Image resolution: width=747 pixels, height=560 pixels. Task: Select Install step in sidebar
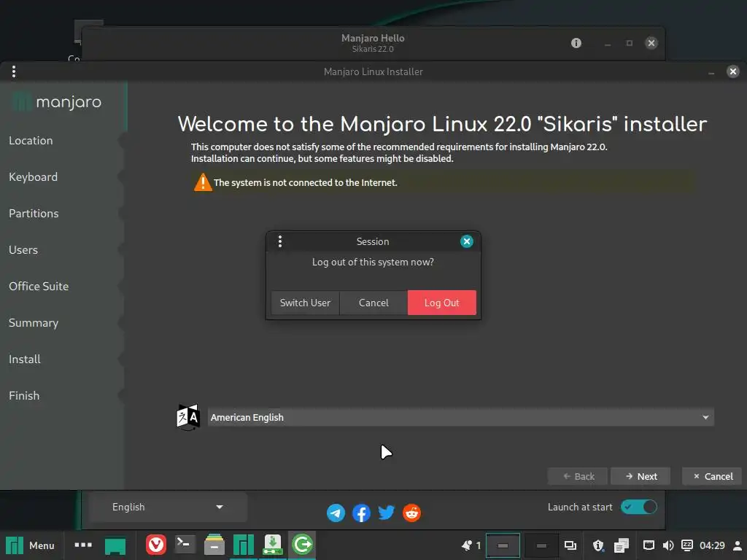(x=25, y=359)
